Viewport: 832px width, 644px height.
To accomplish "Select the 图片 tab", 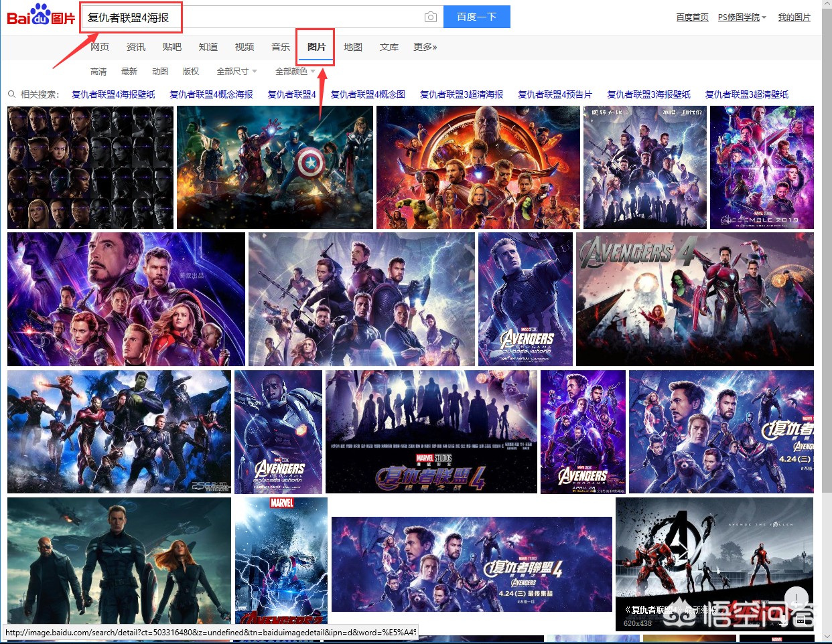I will click(316, 47).
